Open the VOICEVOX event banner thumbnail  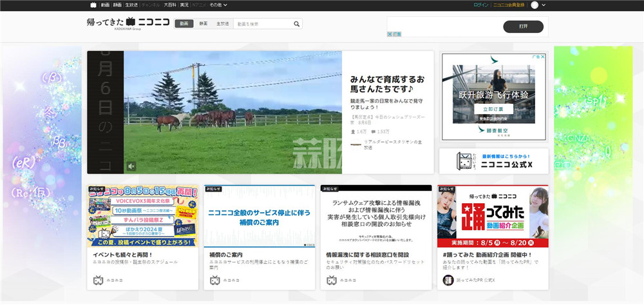(142, 216)
